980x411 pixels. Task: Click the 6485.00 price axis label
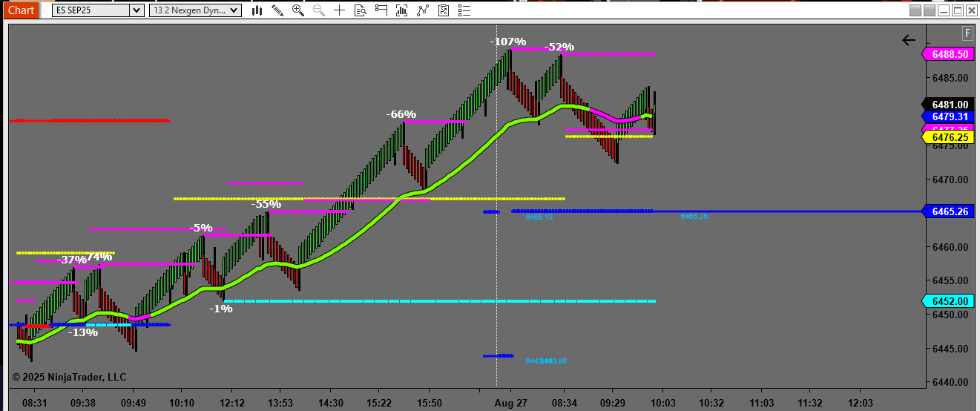(950, 78)
